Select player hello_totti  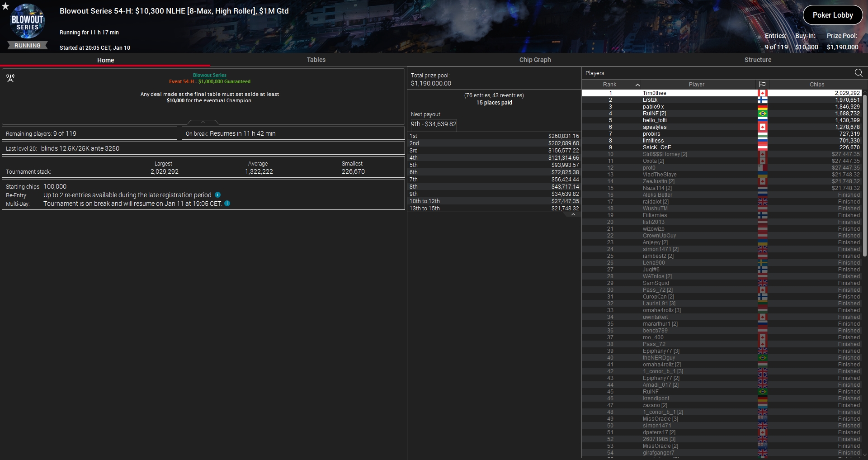pyautogui.click(x=722, y=120)
